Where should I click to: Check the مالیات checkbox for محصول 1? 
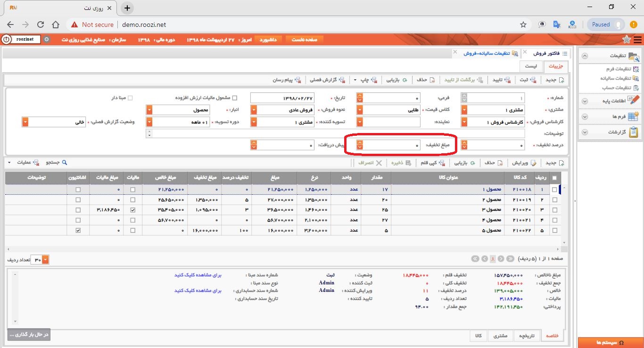pyautogui.click(x=132, y=190)
